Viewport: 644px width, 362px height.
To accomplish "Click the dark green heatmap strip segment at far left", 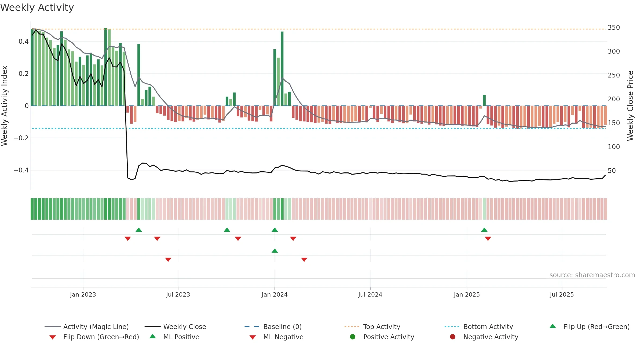I will pyautogui.click(x=32, y=209).
